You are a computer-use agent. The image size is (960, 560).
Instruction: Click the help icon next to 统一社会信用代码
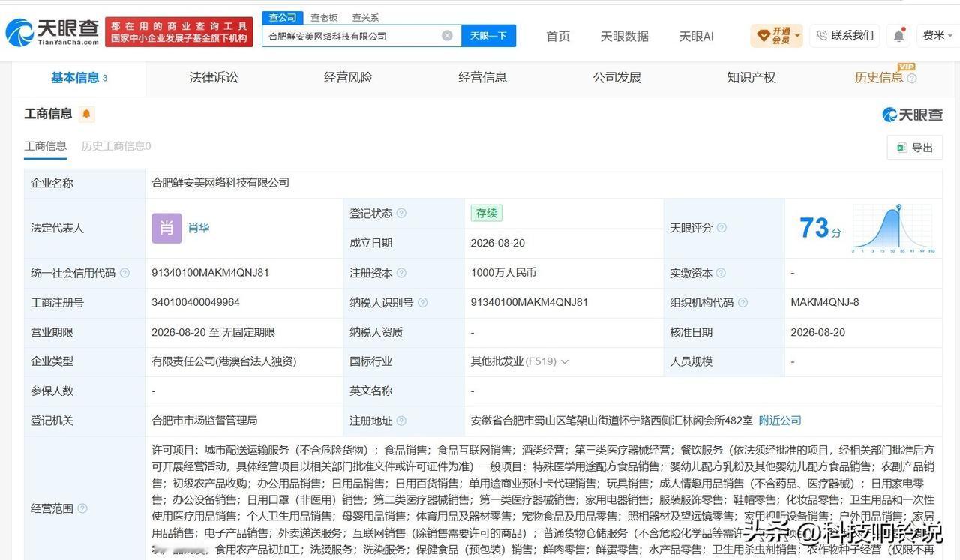pos(124,274)
